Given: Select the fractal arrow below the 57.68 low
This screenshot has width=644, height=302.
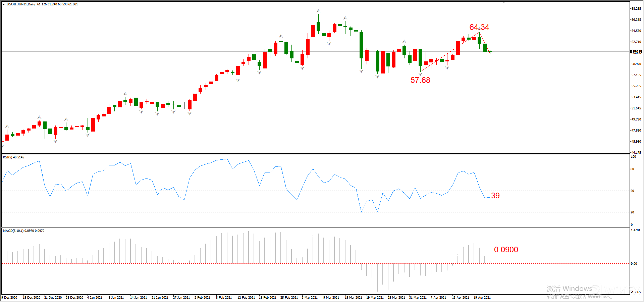Looking at the screenshot, I should pyautogui.click(x=420, y=74).
